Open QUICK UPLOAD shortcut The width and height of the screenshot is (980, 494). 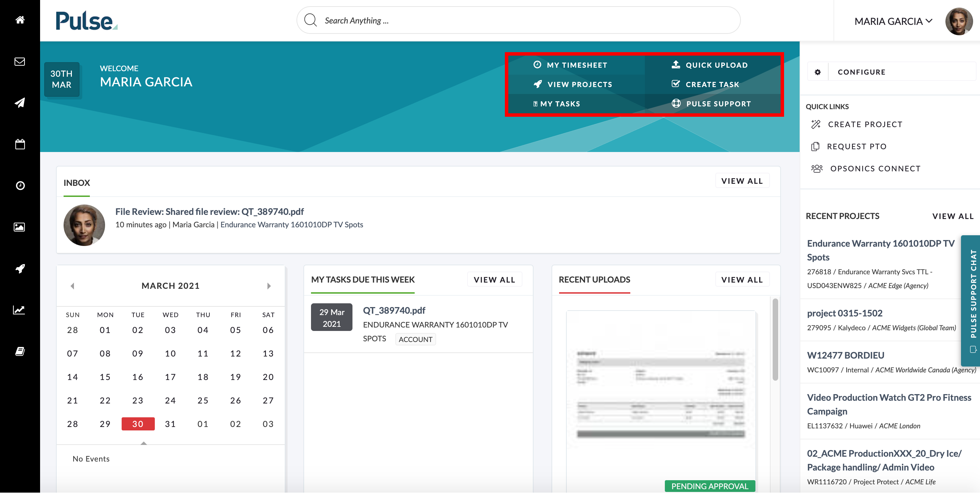712,65
